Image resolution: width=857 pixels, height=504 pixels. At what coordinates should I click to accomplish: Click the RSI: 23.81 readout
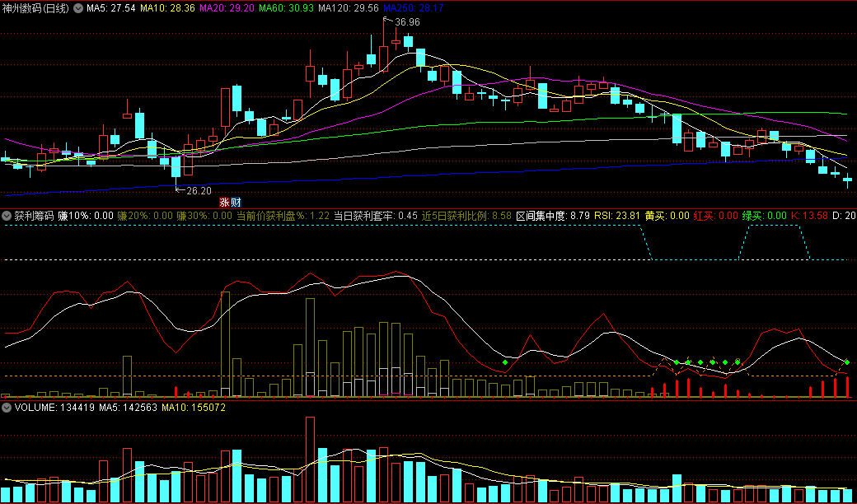click(x=617, y=215)
